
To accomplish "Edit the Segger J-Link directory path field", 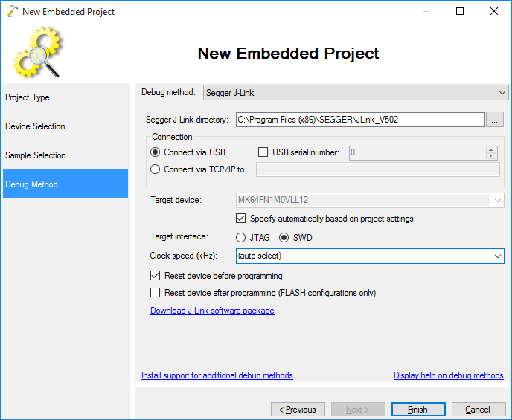I will 360,120.
